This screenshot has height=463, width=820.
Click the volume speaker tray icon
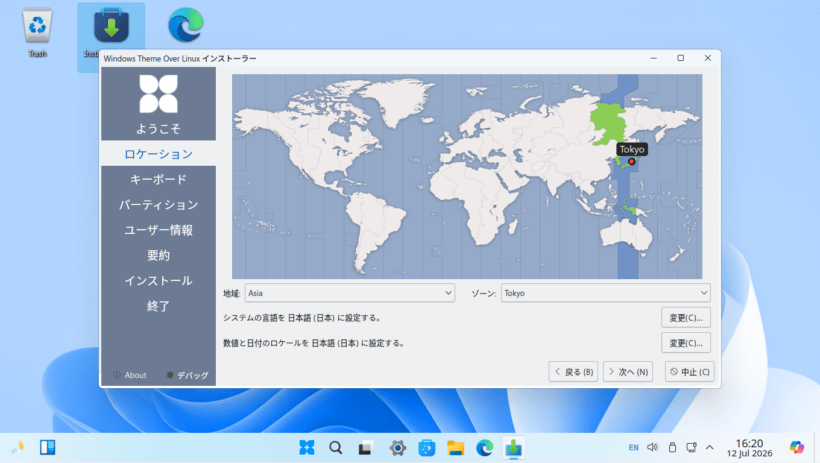[652, 447]
